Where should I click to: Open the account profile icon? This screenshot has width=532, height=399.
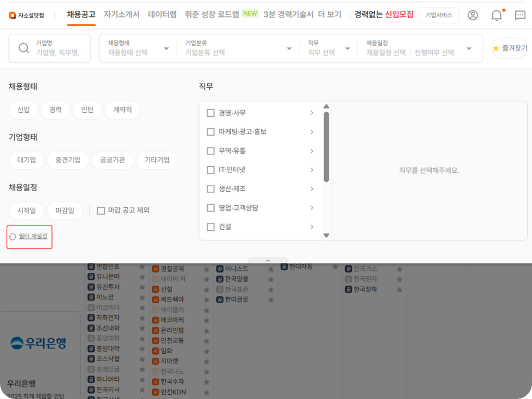pyautogui.click(x=472, y=15)
